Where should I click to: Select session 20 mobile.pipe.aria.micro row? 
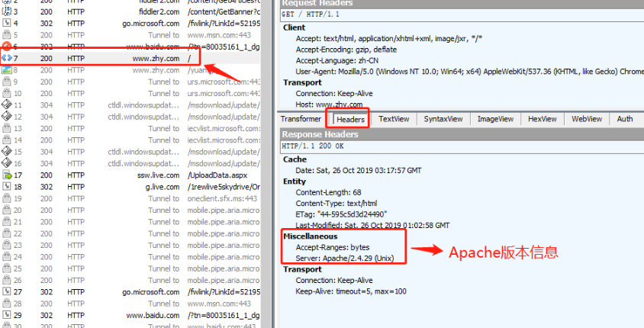pyautogui.click(x=130, y=211)
